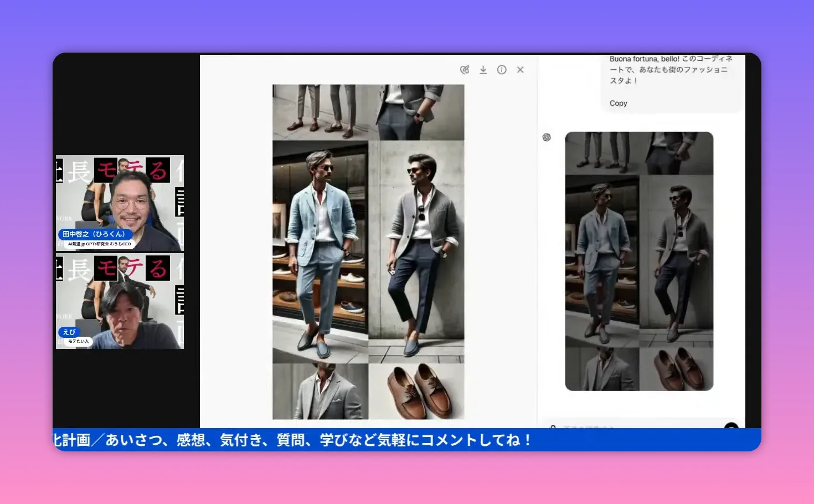Click the send button in the chat input

[x=730, y=427]
